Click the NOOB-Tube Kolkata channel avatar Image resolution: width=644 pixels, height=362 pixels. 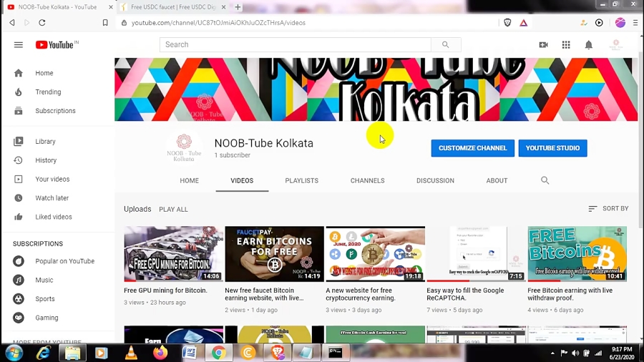coord(184,148)
